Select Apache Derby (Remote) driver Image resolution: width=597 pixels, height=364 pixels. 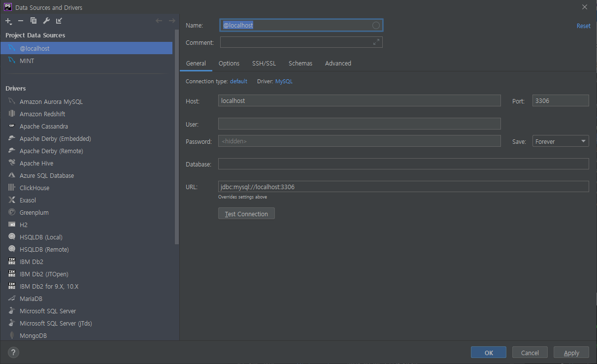point(86,151)
